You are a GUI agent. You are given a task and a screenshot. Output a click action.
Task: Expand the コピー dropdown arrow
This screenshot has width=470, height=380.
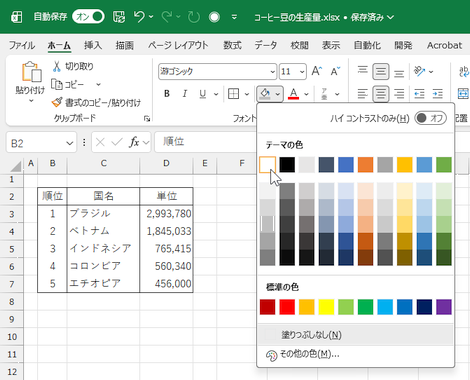click(x=98, y=84)
